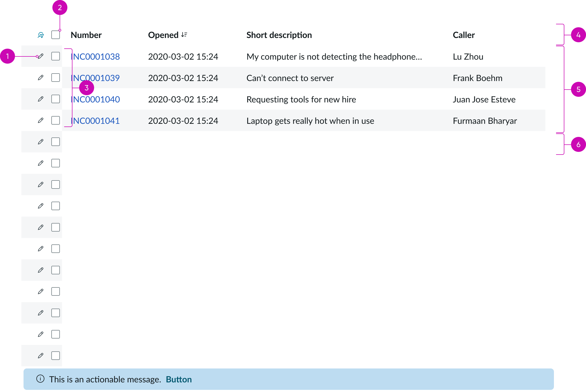This screenshot has height=392, width=586.
Task: Sort by the Short description column header
Action: [x=279, y=34]
